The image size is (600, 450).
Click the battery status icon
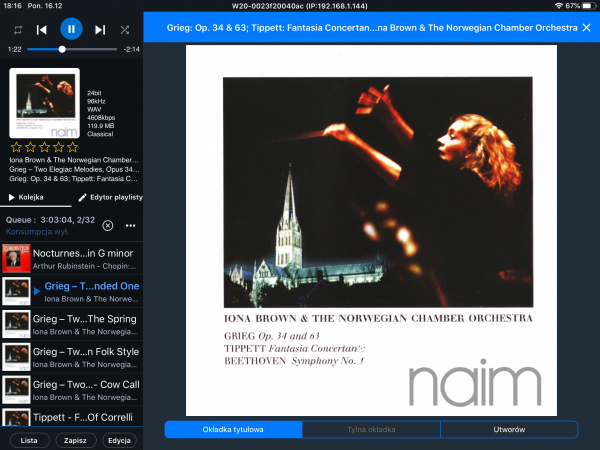pos(589,6)
